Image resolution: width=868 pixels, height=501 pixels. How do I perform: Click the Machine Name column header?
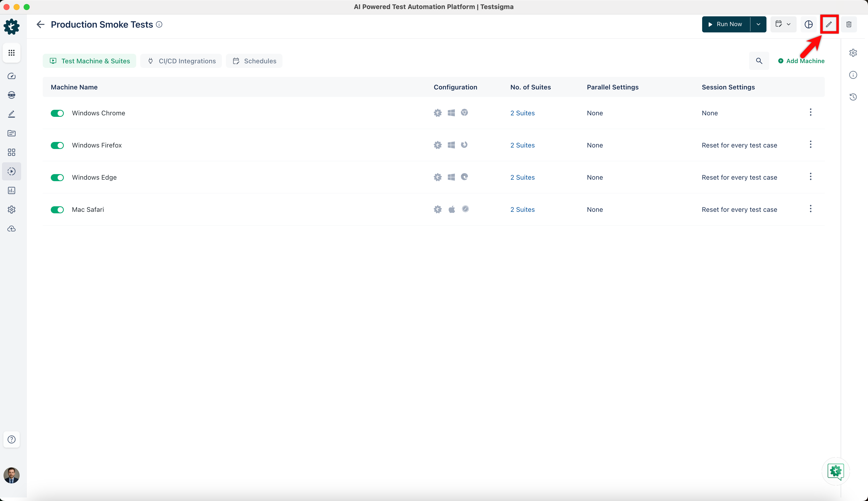(x=74, y=87)
